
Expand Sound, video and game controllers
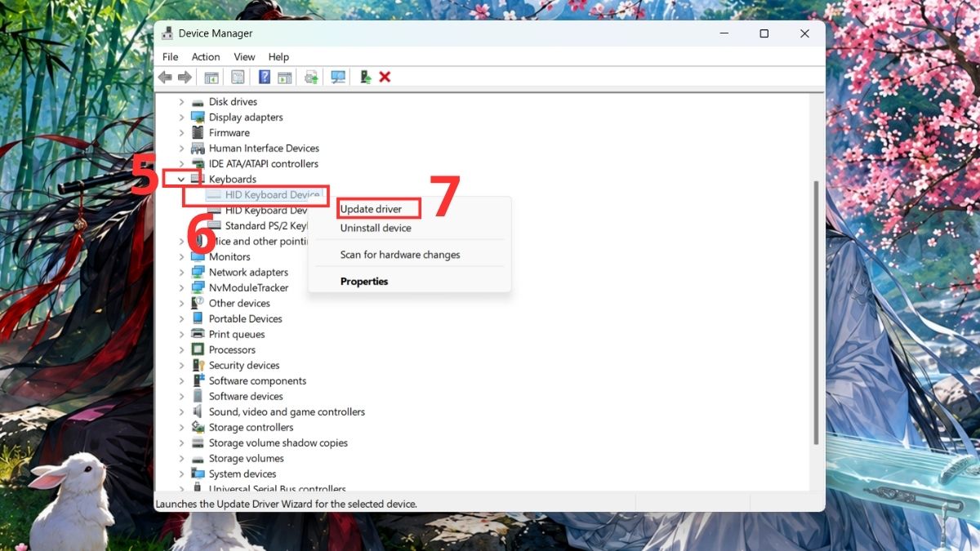[x=182, y=411]
